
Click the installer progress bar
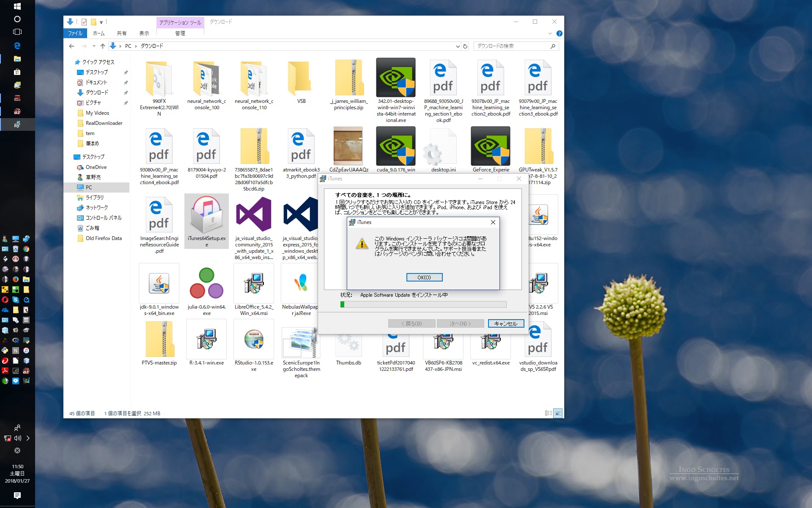[423, 304]
